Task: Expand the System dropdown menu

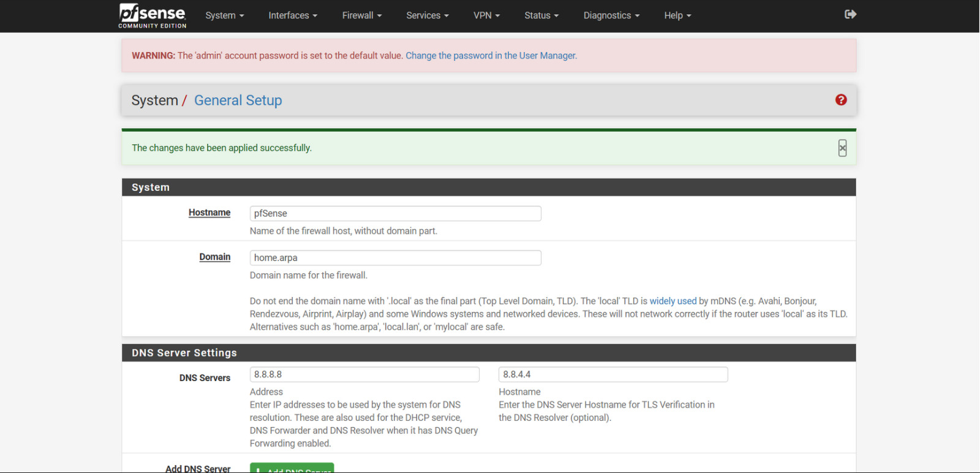Action: [224, 15]
